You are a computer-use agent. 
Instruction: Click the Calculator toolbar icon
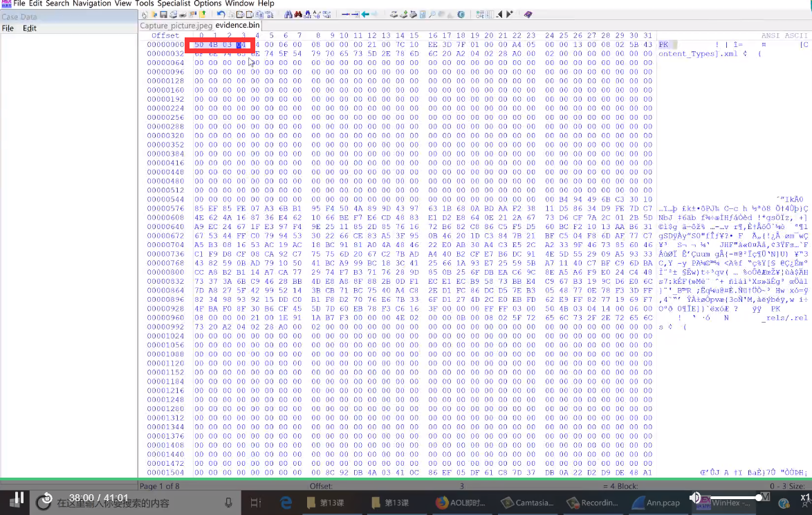point(423,15)
